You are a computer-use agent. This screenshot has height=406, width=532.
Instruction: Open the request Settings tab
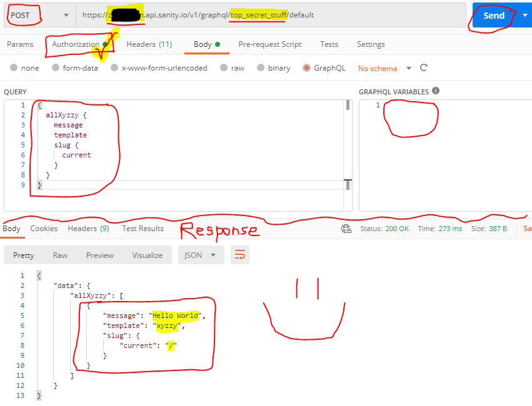(371, 44)
